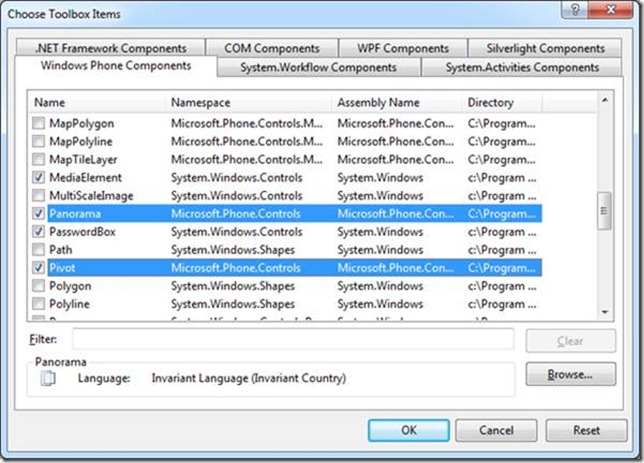Sort by the Name column header
The height and width of the screenshot is (463, 644).
[x=97, y=102]
